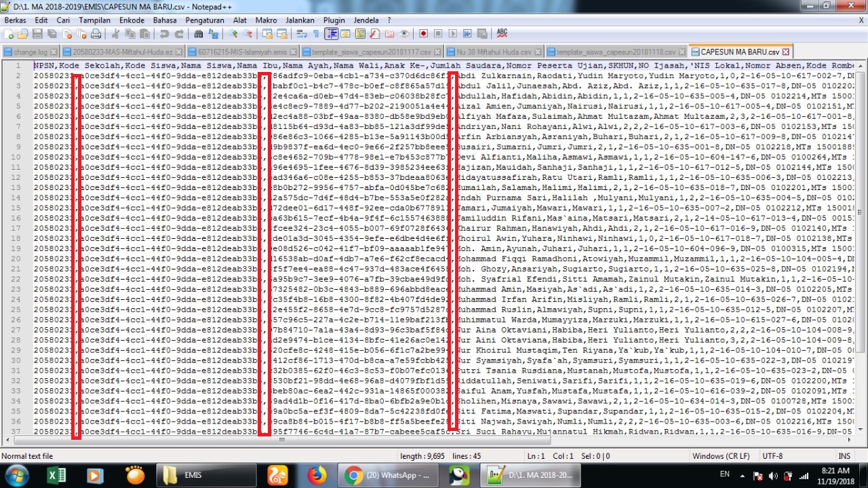
Task: Toggle Word Wrap in the toolbar
Action: point(300,34)
